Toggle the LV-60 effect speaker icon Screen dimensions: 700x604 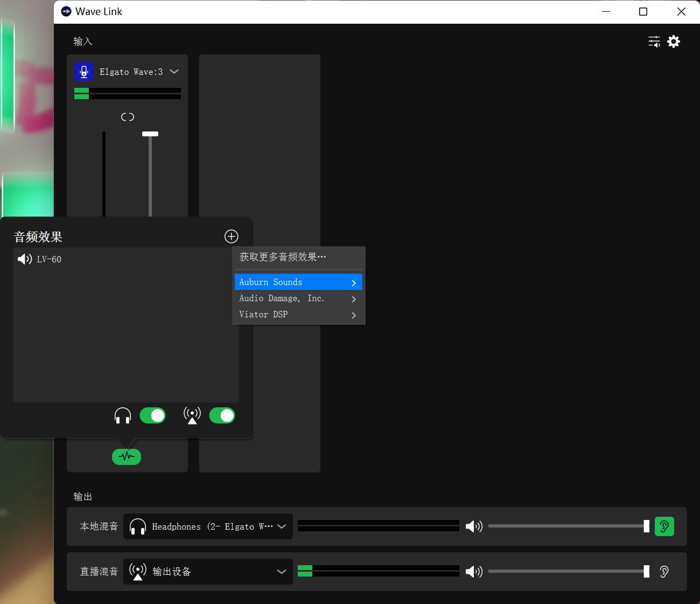(25, 259)
